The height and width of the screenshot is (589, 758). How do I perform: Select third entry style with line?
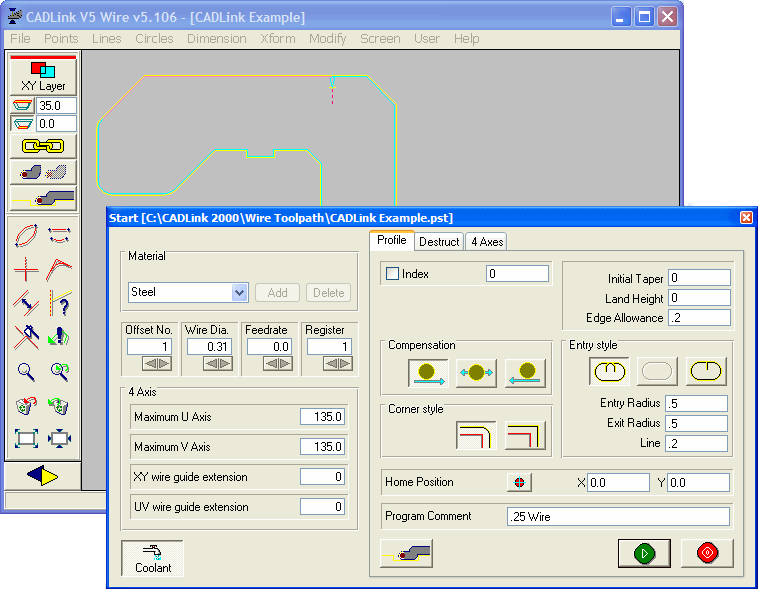click(x=706, y=371)
